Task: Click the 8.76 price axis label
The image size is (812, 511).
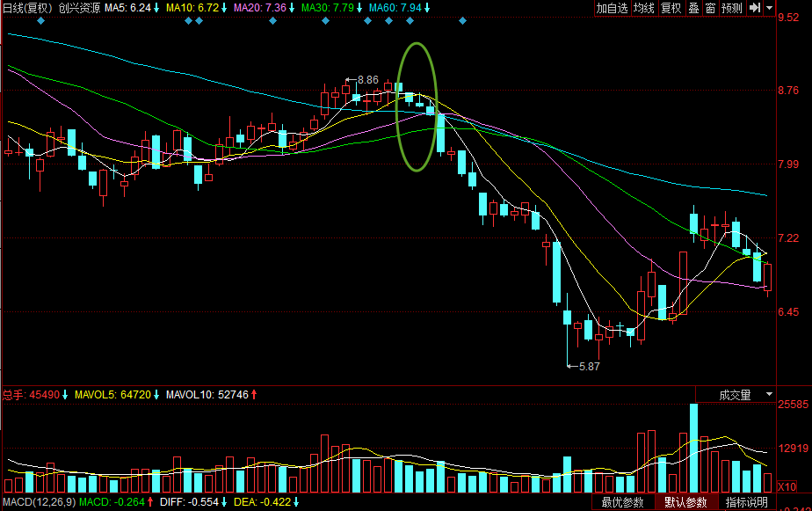Action: click(788, 91)
